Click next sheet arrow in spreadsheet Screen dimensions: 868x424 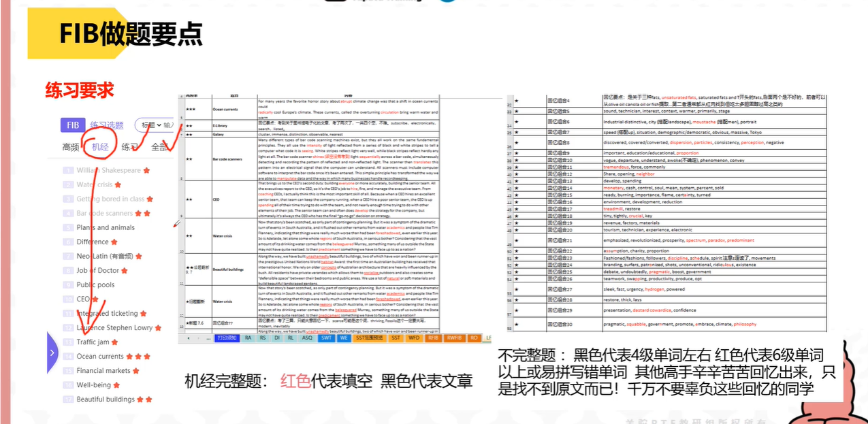pyautogui.click(x=198, y=338)
